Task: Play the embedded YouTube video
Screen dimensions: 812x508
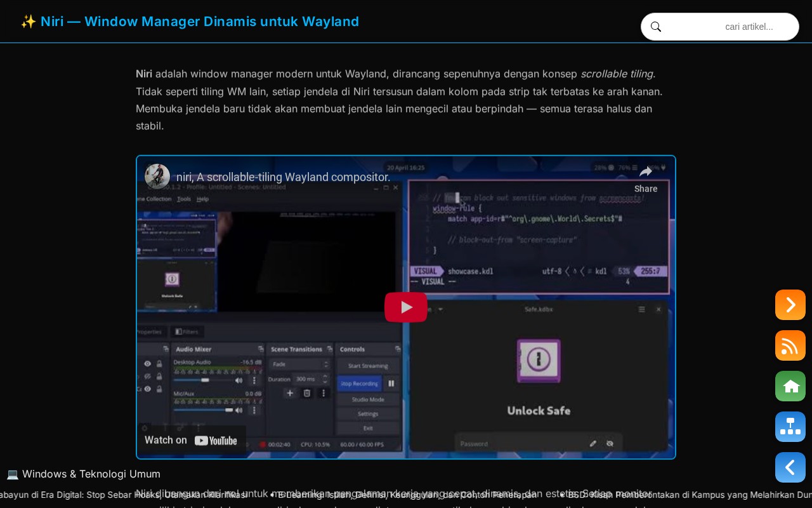Action: (406, 307)
